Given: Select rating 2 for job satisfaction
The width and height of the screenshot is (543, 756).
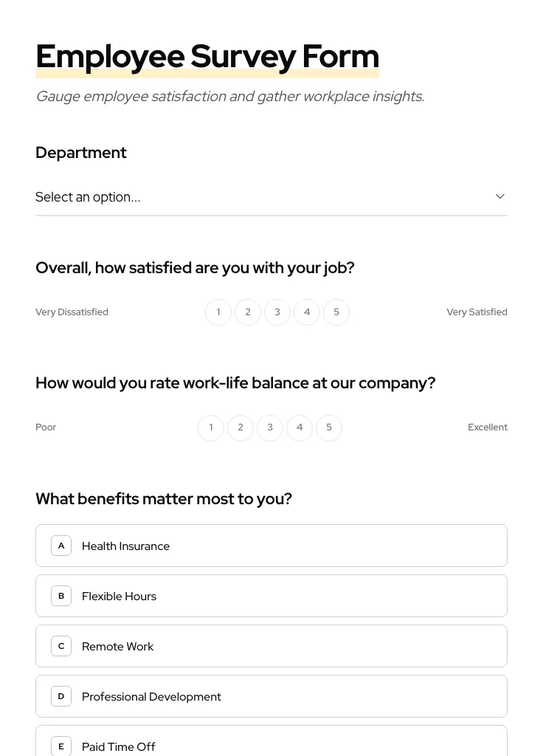Looking at the screenshot, I should pos(248,312).
